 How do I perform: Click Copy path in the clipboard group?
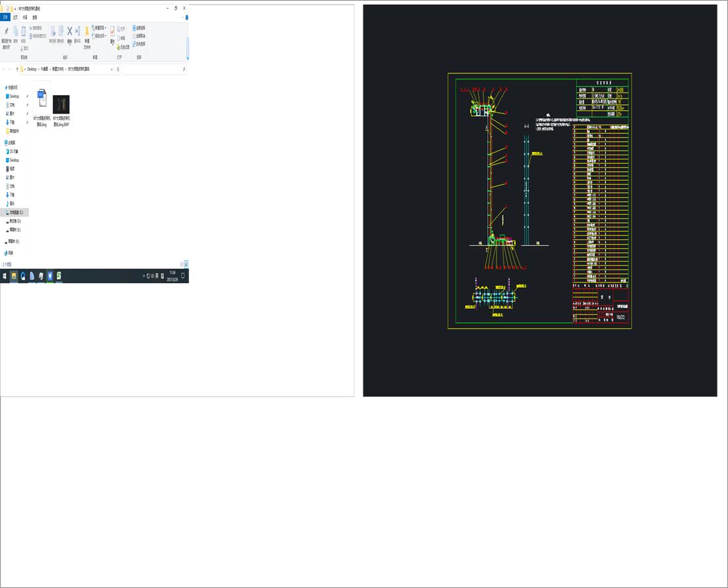pos(36,28)
